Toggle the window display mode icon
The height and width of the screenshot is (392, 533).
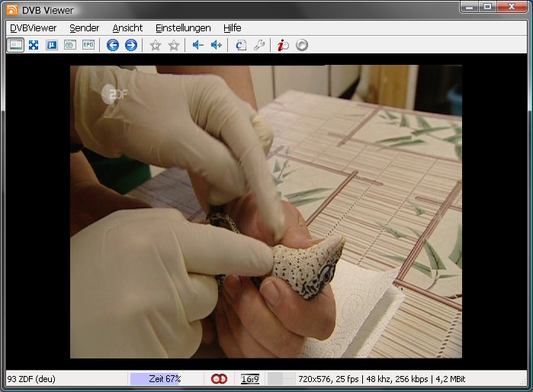15,45
